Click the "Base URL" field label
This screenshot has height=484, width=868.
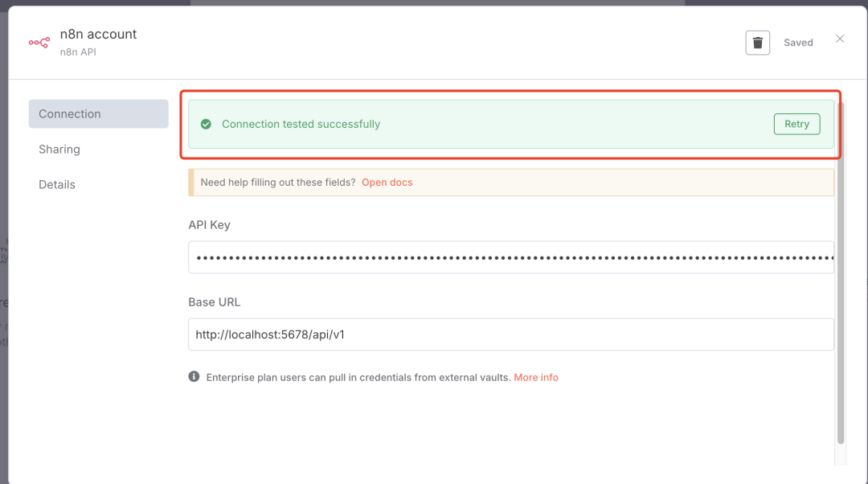coord(214,302)
